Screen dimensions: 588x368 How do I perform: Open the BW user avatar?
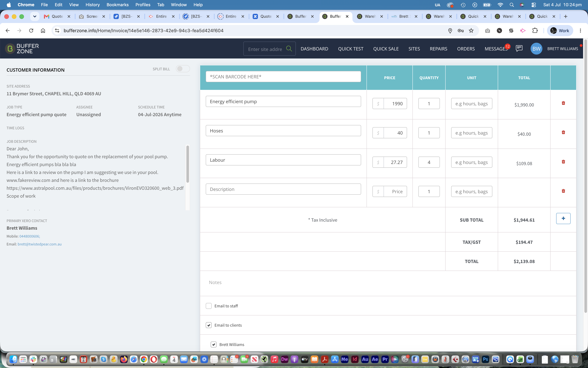point(536,49)
